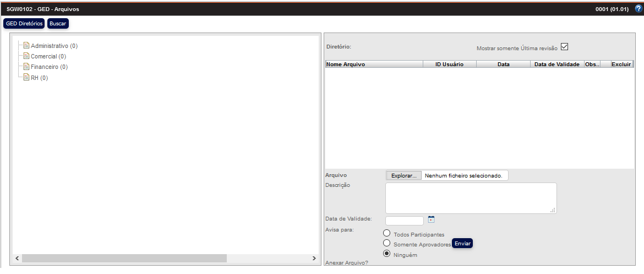The height and width of the screenshot is (274, 644).
Task: Open the RH (0) directory
Action: (x=39, y=78)
